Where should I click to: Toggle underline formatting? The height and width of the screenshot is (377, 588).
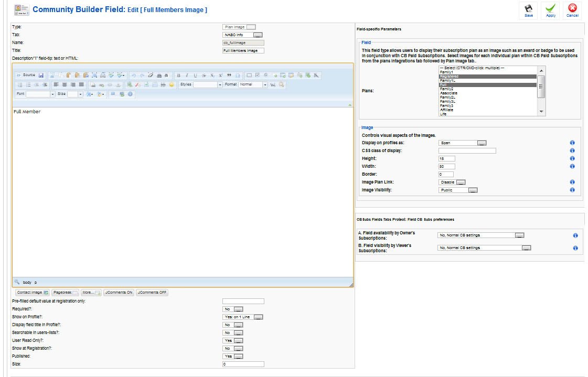point(195,76)
